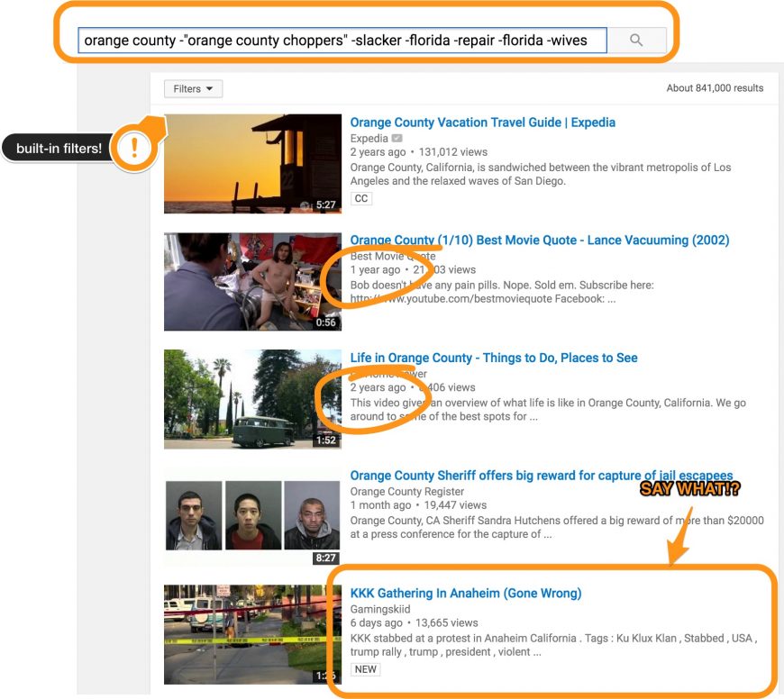Viewport: 784px width, 699px height.
Task: Click the Sheriff Sandra Hutchens description text
Action: pyautogui.click(x=557, y=527)
